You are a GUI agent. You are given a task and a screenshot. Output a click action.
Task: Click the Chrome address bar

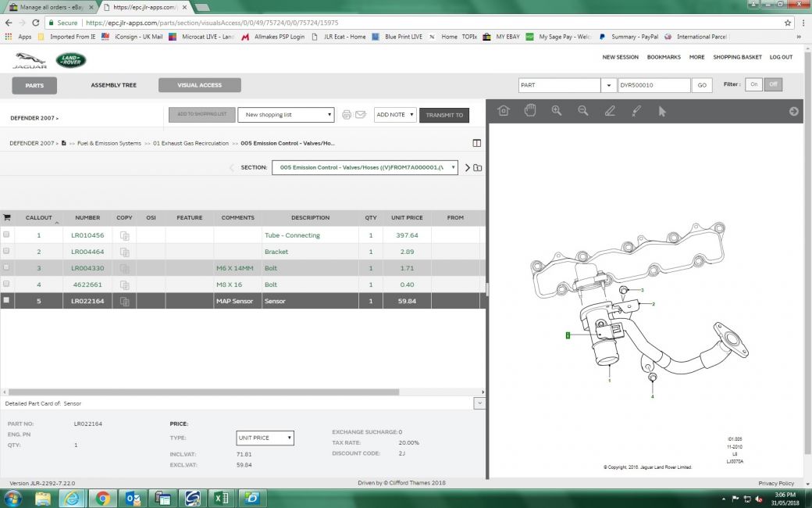click(415, 23)
